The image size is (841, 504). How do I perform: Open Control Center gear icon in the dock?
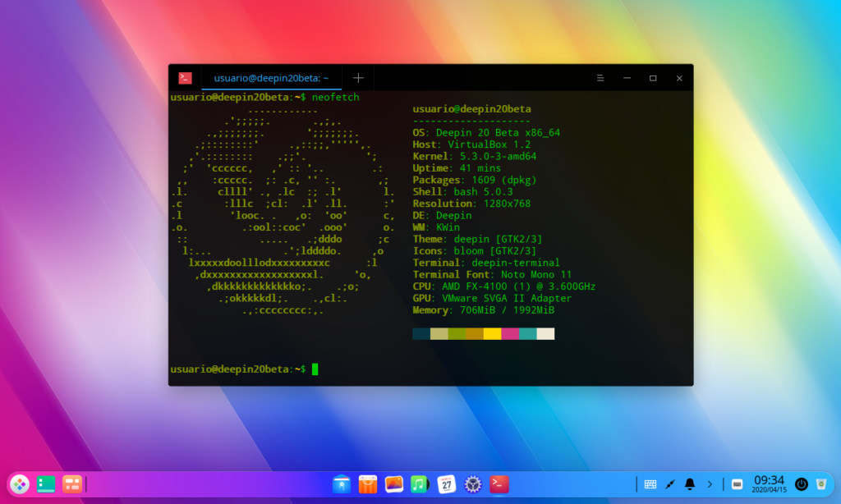[472, 484]
